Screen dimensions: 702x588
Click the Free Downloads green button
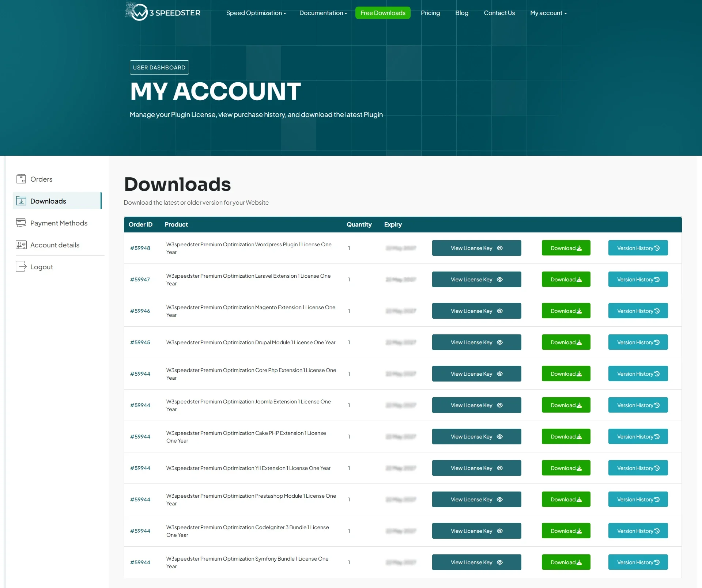(383, 13)
